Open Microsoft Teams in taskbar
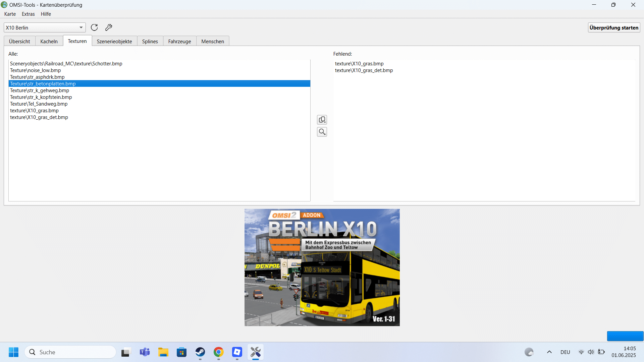The height and width of the screenshot is (362, 644). [x=145, y=352]
